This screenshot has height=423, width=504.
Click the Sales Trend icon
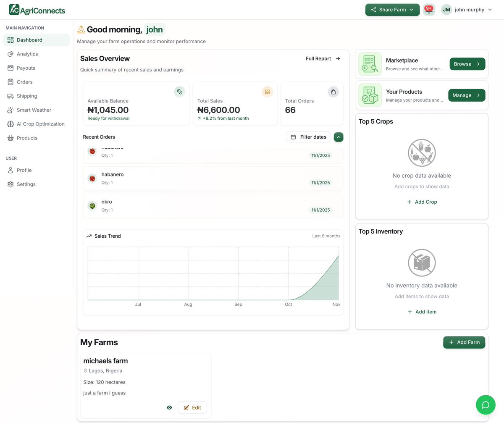[x=89, y=236]
